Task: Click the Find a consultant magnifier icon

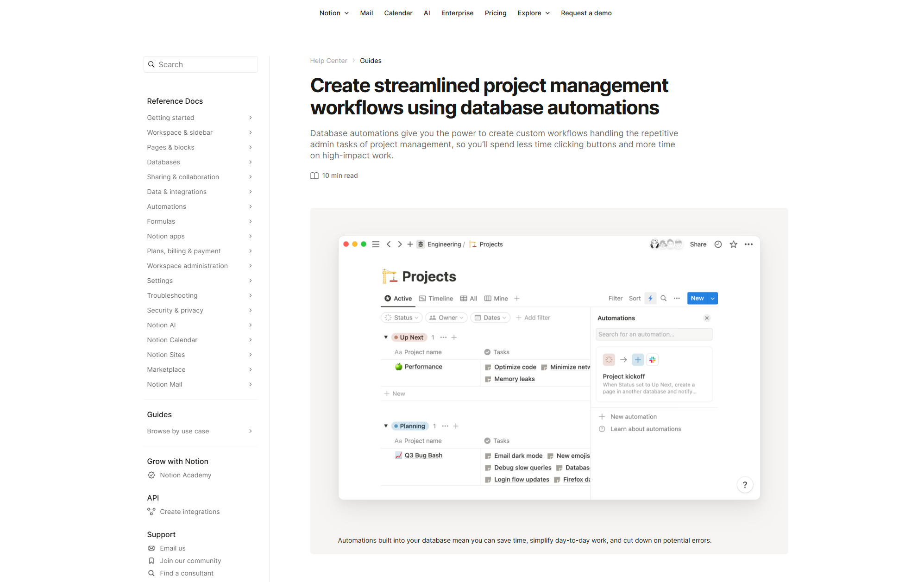Action: 151,573
